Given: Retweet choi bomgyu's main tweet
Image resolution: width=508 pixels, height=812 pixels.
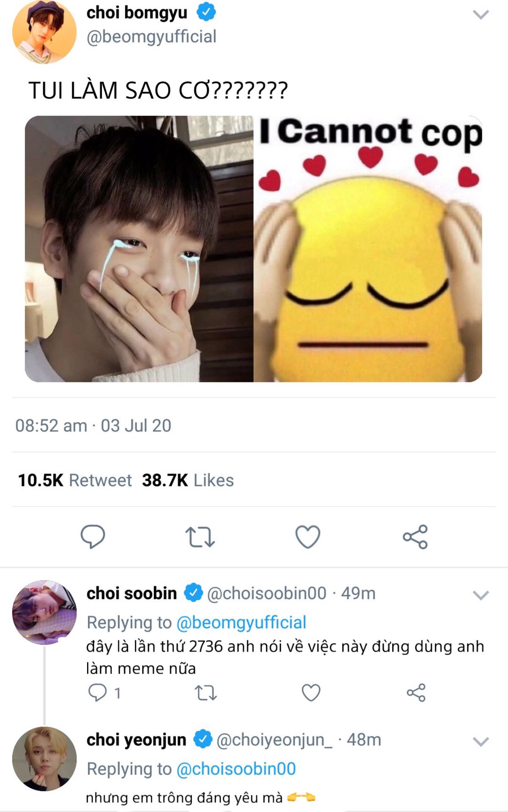Looking at the screenshot, I should tap(200, 537).
